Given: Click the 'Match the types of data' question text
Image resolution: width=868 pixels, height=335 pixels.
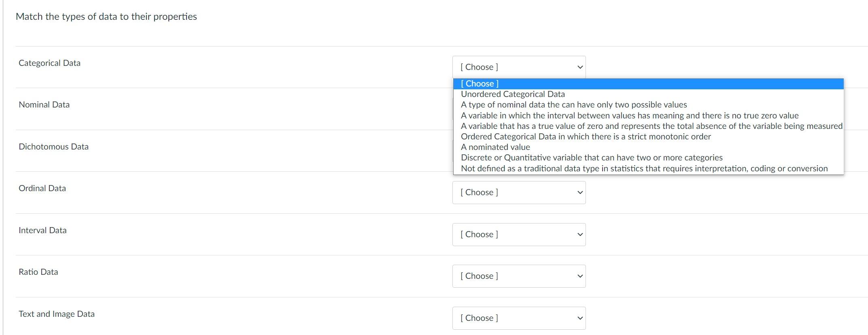Looking at the screenshot, I should 106,17.
